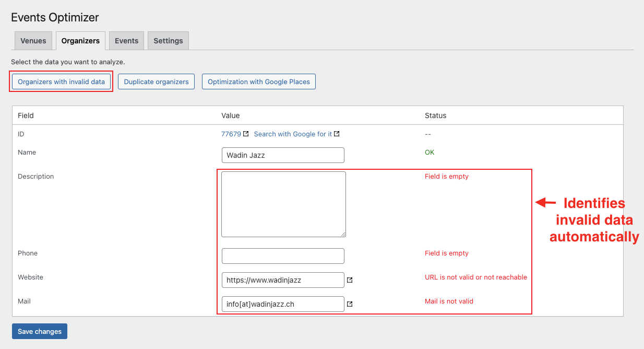This screenshot has height=349, width=644.
Task: Click the empty Description text area
Action: coord(283,204)
